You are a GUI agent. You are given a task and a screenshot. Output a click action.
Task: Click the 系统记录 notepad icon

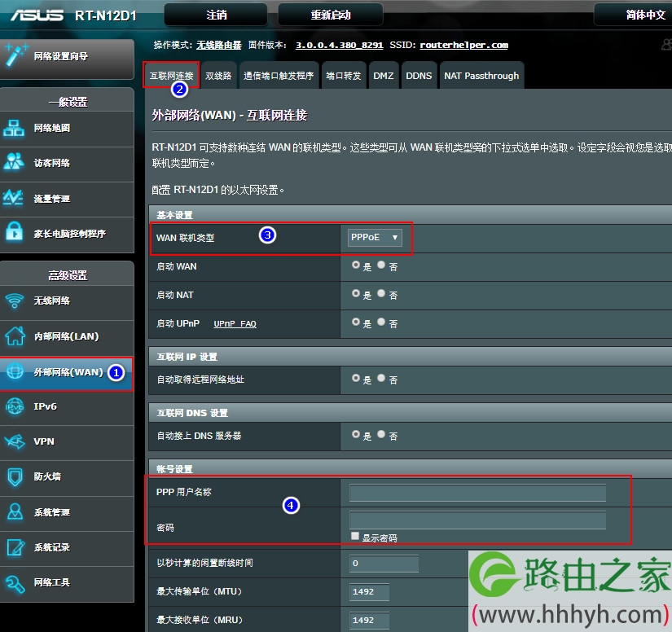15,547
